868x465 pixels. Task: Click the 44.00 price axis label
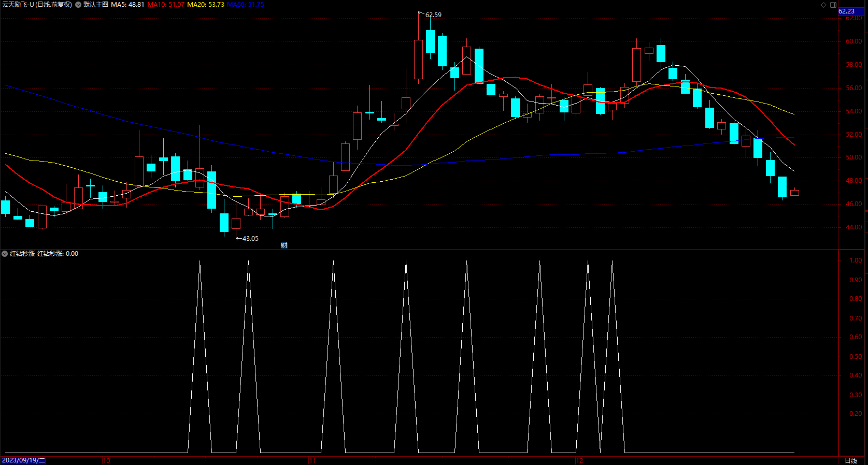854,227
